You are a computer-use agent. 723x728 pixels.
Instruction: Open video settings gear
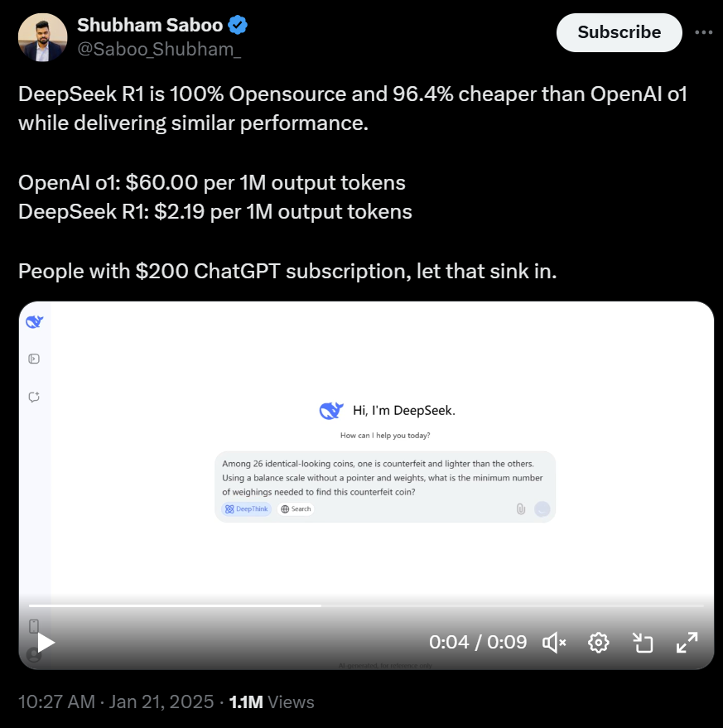tap(599, 642)
